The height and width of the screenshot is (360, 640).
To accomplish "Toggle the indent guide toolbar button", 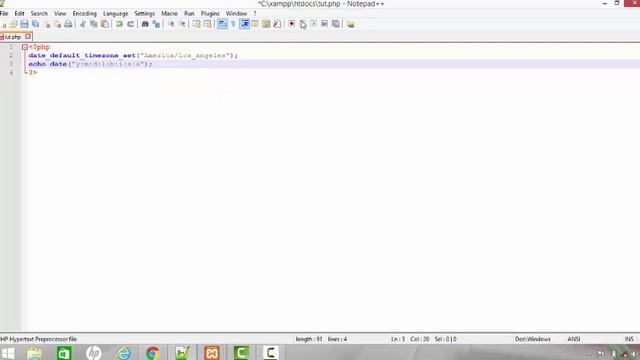I will pos(244,24).
